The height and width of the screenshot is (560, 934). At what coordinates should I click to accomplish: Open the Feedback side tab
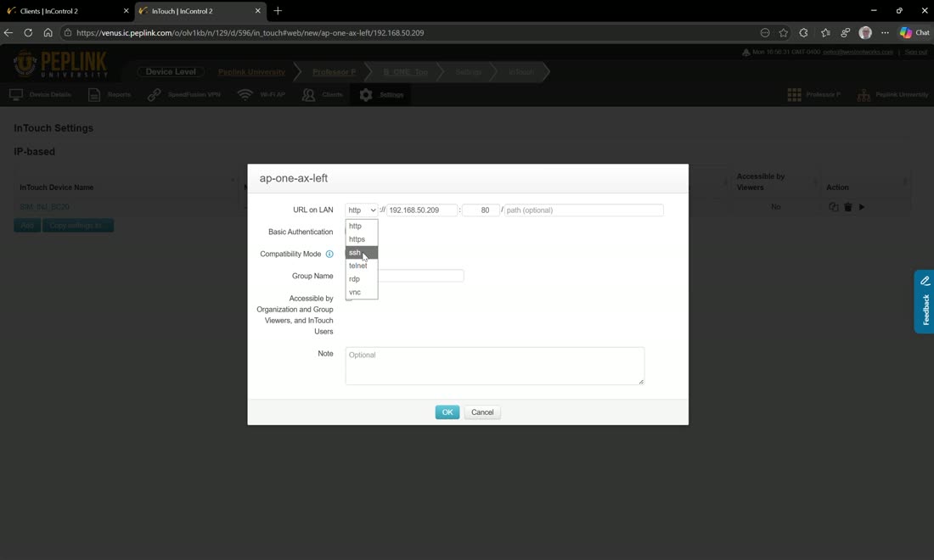[925, 302]
